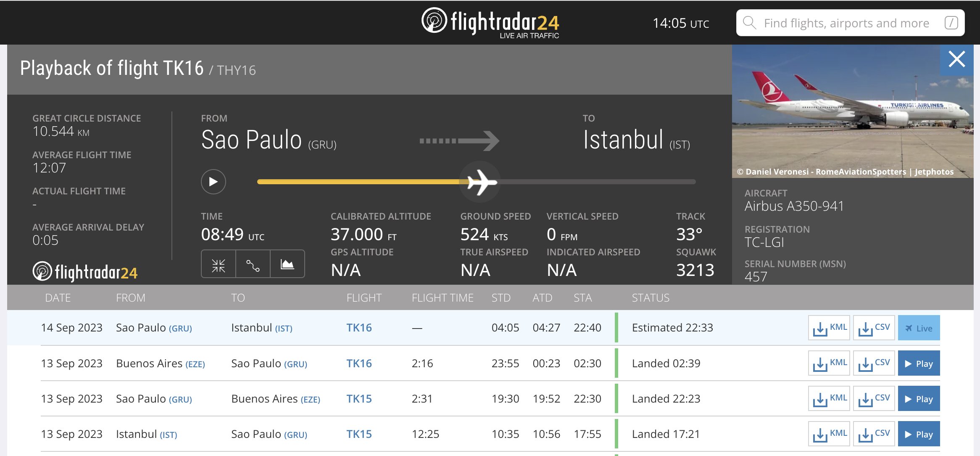Download CSV for 14 Sep GRU-IST flight
Screen dimensions: 980x456
[874, 328]
